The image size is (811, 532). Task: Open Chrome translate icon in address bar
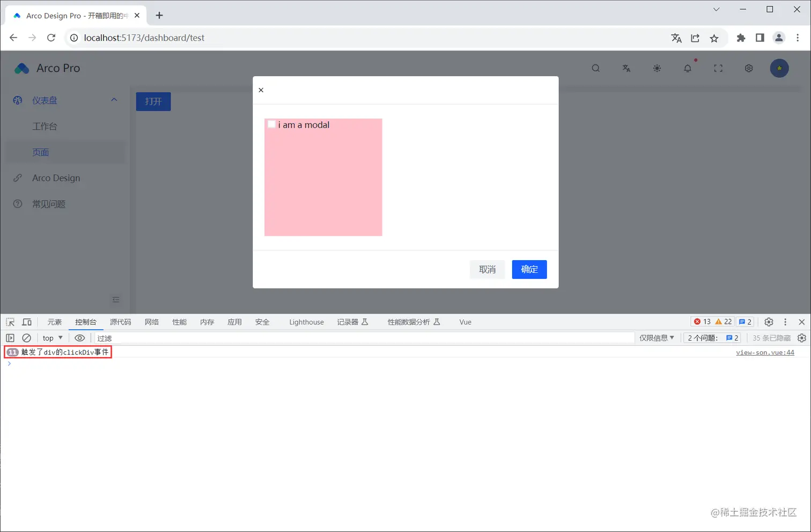coord(676,38)
